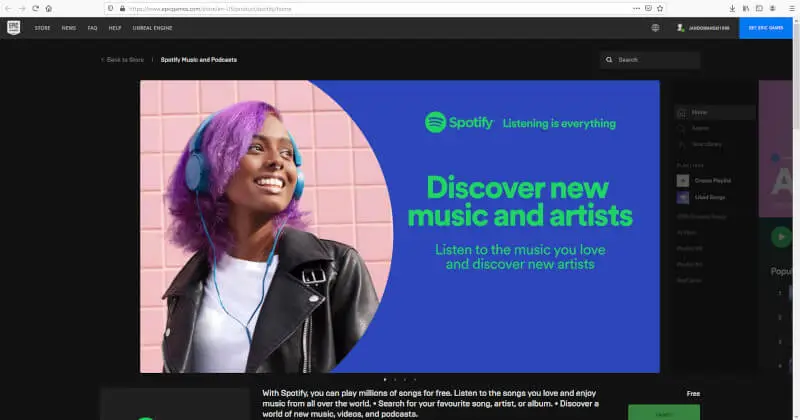The width and height of the screenshot is (800, 420).
Task: Click the main Spotify banner image
Action: (x=399, y=226)
